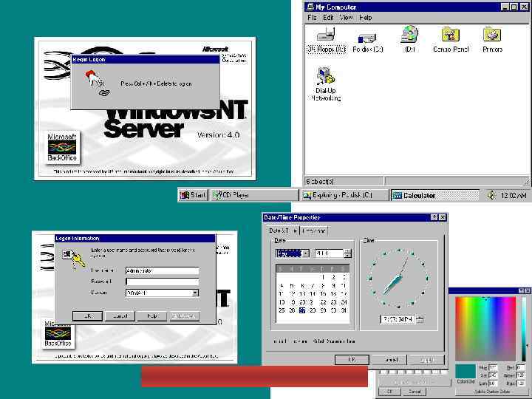Expand the month dropdown in Date/Time Properties
The height and width of the screenshot is (399, 532).
coord(306,253)
